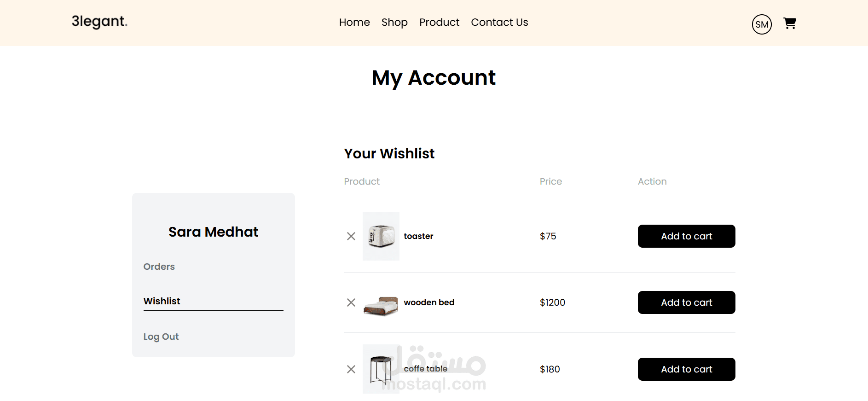Navigate to the Product page

click(439, 22)
